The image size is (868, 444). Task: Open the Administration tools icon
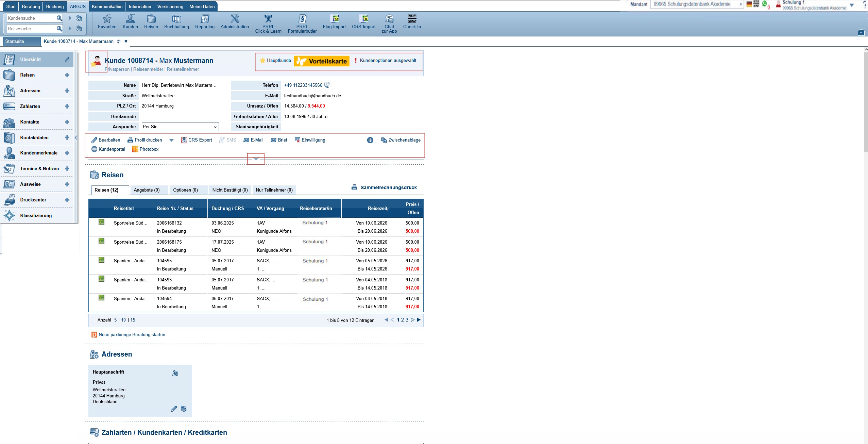click(235, 19)
